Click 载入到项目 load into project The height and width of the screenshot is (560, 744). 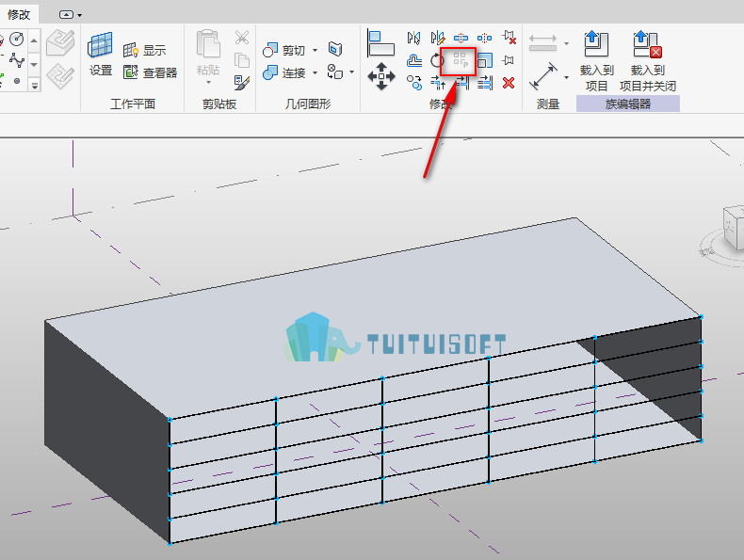tap(596, 61)
